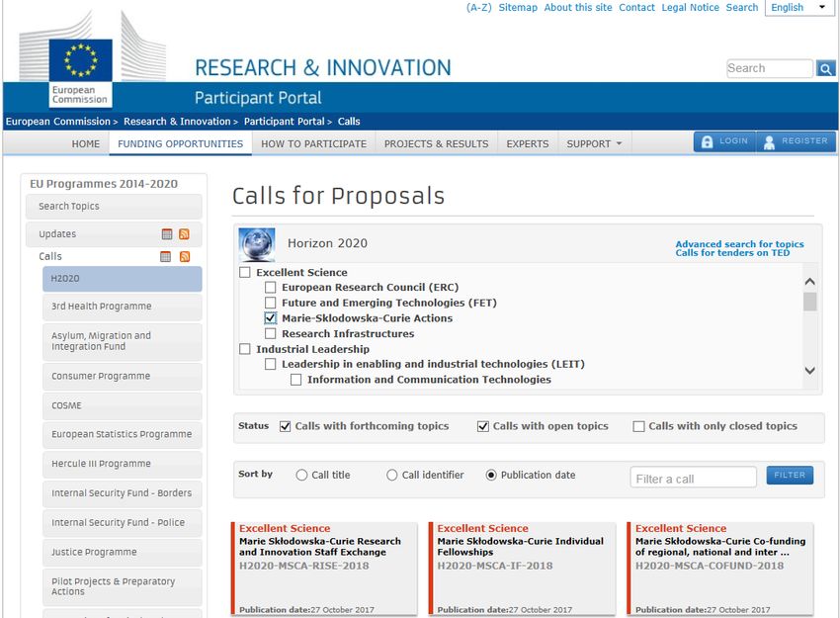Click scroll down arrow in topics list
Image resolution: width=840 pixels, height=618 pixels.
810,371
